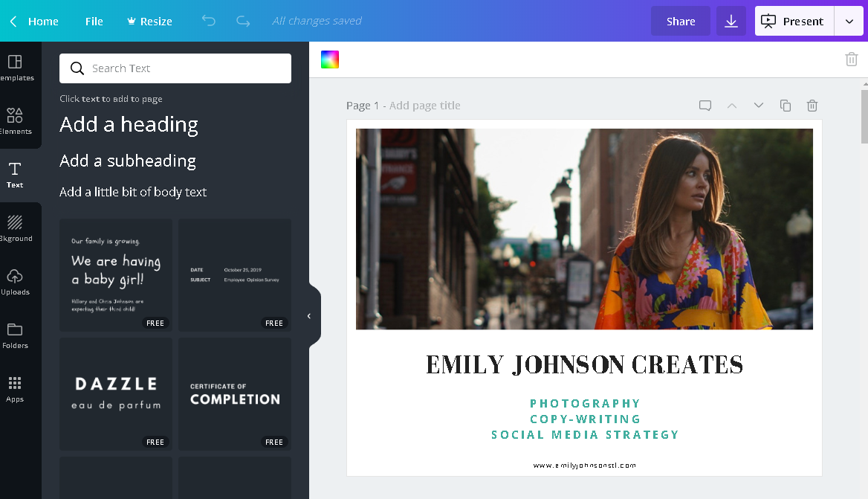The width and height of the screenshot is (868, 499).
Task: Open the Templates side panel tab
Action: tap(16, 68)
